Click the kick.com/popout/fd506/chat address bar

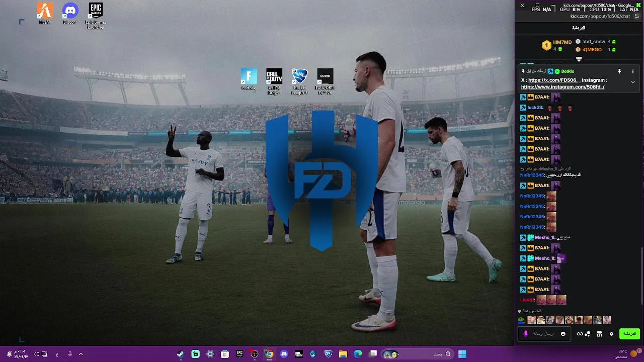pyautogui.click(x=600, y=16)
